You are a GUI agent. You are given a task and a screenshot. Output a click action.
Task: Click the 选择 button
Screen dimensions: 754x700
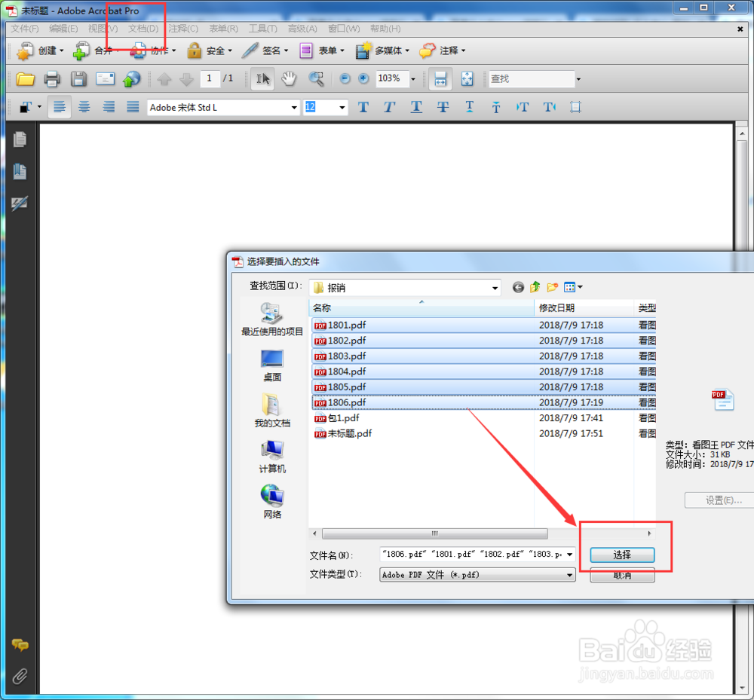click(x=622, y=555)
